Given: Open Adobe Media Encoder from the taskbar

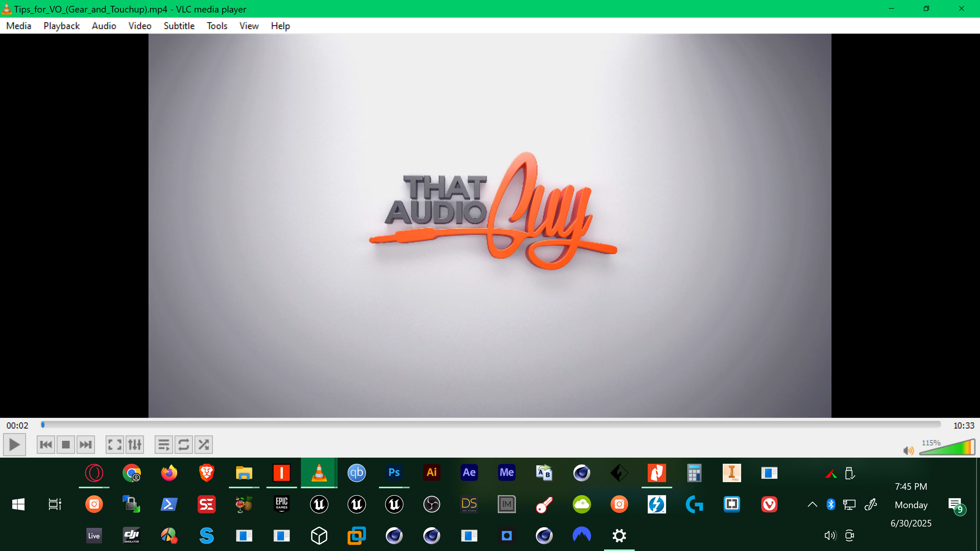Looking at the screenshot, I should click(506, 473).
